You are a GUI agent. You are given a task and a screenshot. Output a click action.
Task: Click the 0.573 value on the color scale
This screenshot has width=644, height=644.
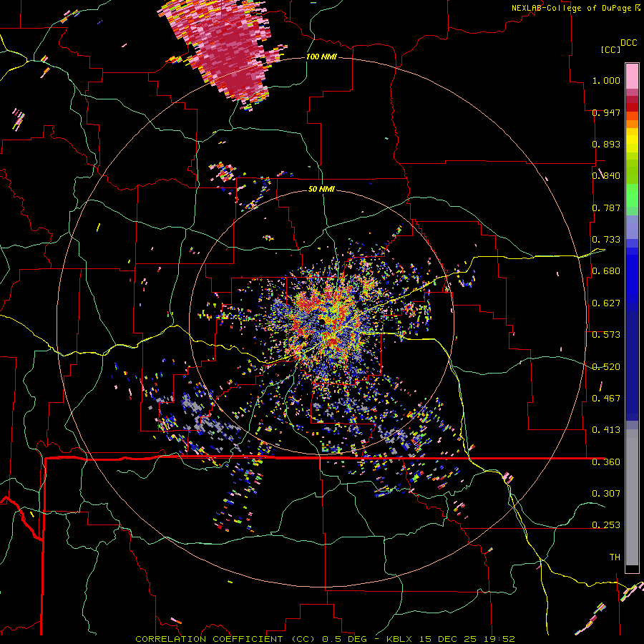(x=606, y=335)
